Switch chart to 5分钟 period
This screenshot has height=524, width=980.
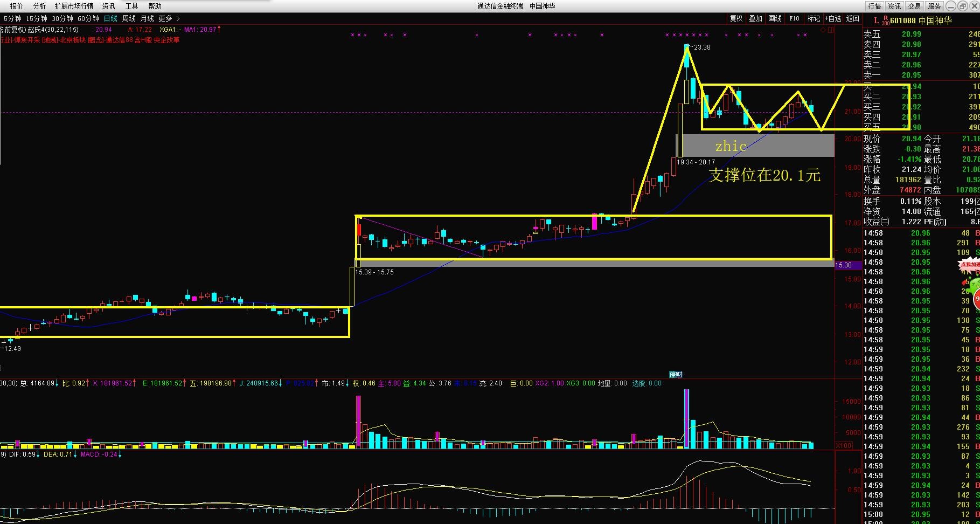coord(12,18)
